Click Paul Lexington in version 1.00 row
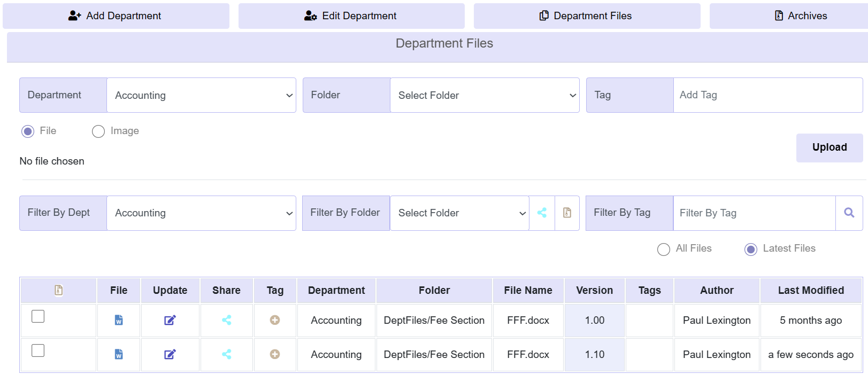The width and height of the screenshot is (868, 374). (x=717, y=320)
